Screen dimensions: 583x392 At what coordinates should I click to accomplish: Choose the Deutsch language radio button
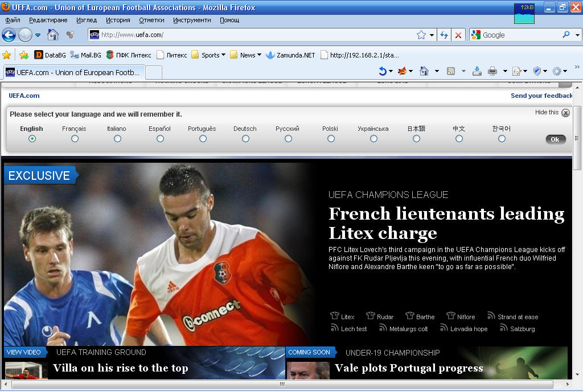[245, 139]
